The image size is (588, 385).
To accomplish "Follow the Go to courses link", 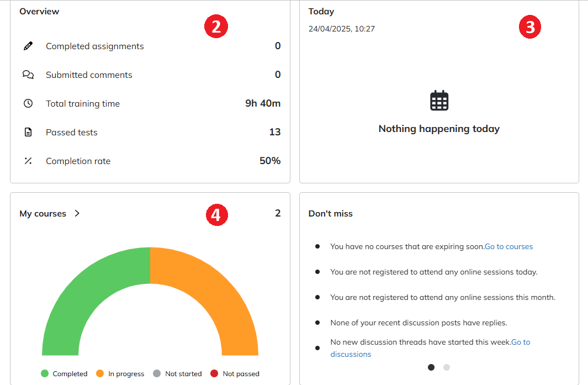I will click(x=508, y=247).
